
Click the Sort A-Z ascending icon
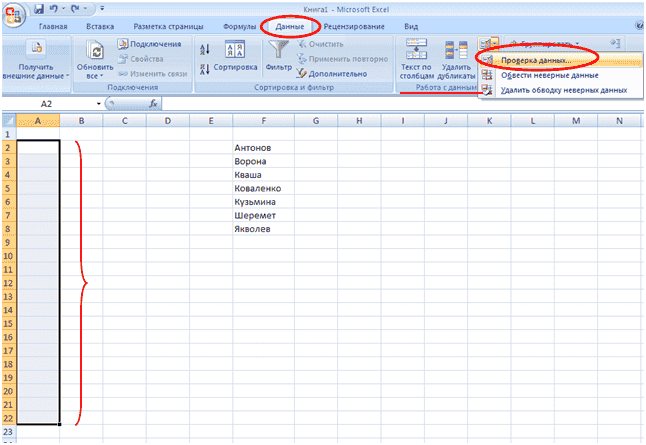205,47
